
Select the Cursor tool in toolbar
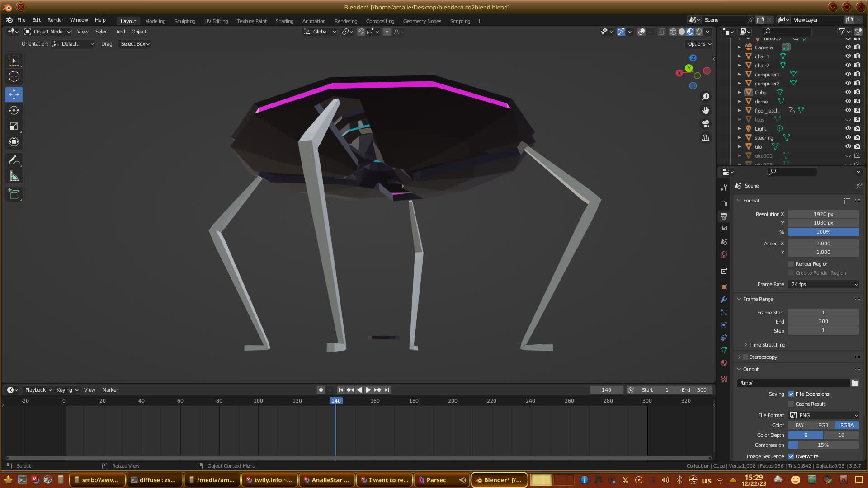14,76
